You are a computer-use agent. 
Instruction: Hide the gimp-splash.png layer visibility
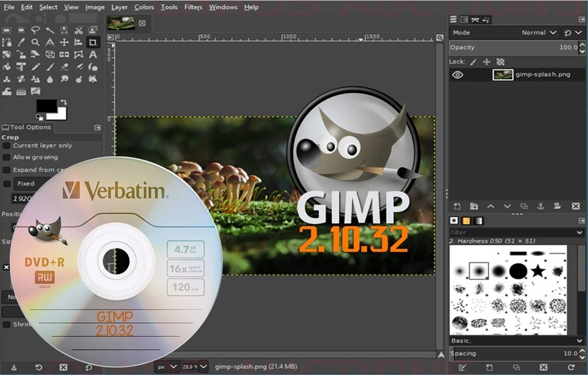pos(459,74)
